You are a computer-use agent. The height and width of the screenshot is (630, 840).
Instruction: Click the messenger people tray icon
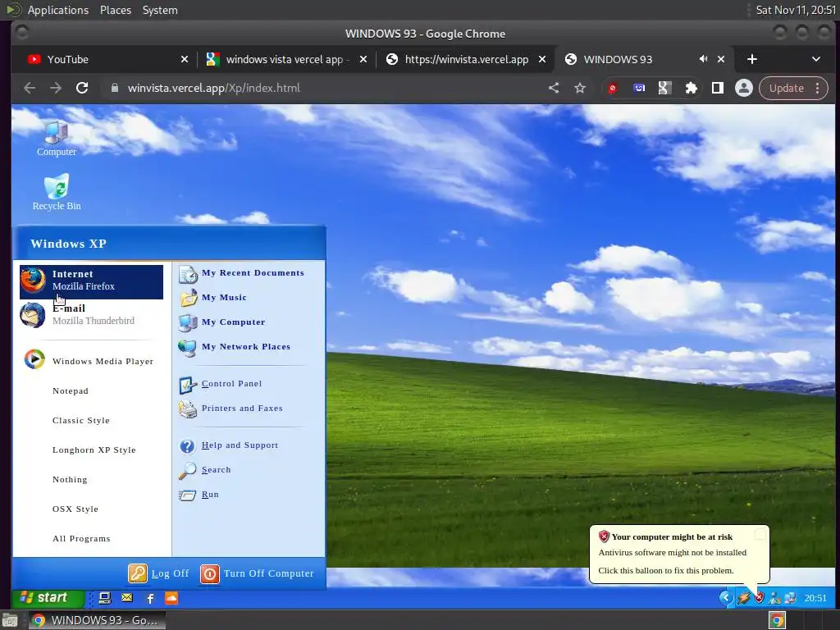click(x=774, y=598)
